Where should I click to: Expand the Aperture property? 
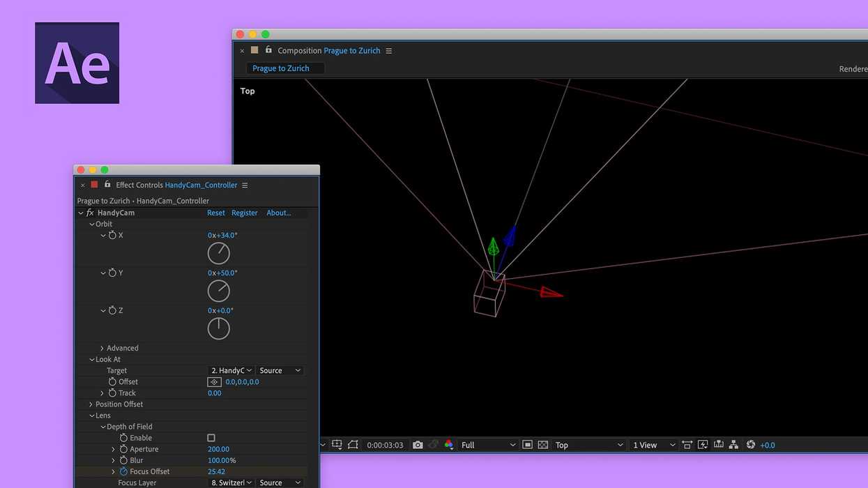click(x=113, y=449)
